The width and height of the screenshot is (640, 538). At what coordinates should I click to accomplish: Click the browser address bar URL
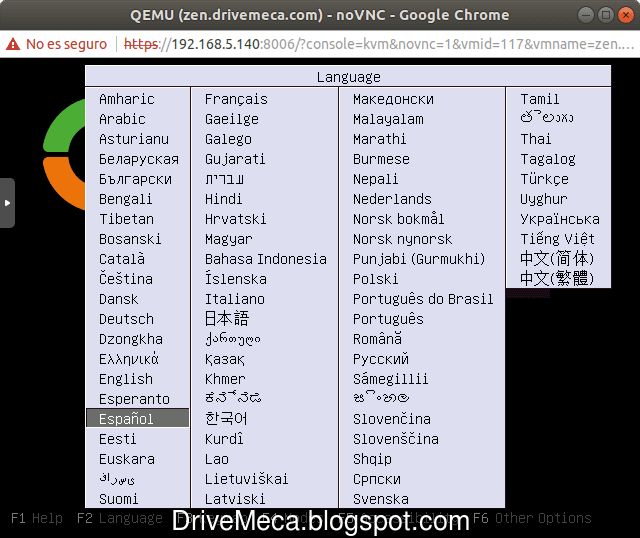380,44
